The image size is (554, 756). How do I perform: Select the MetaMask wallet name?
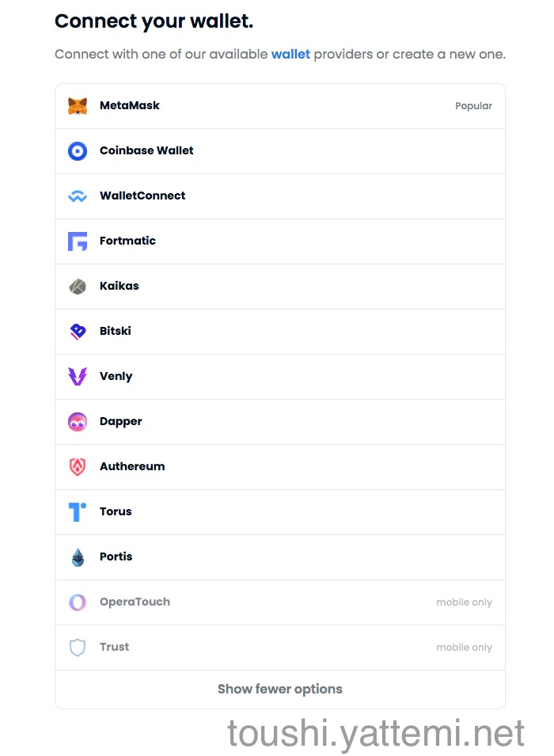point(130,105)
